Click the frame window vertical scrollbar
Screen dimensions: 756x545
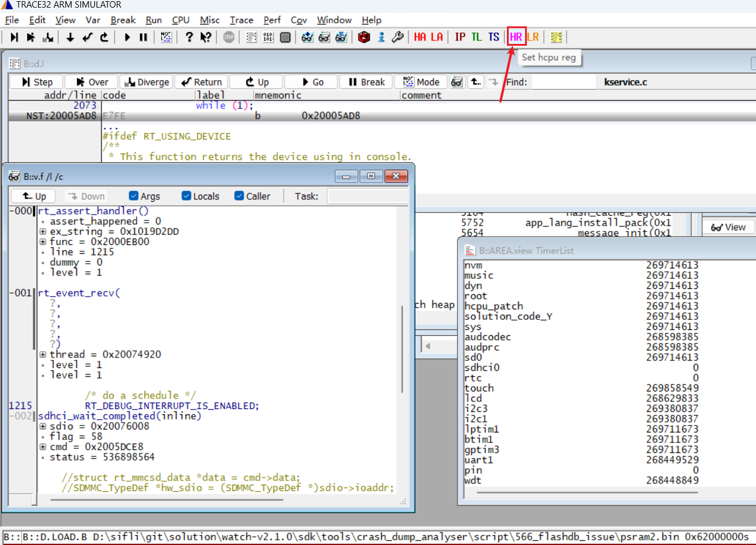point(402,350)
